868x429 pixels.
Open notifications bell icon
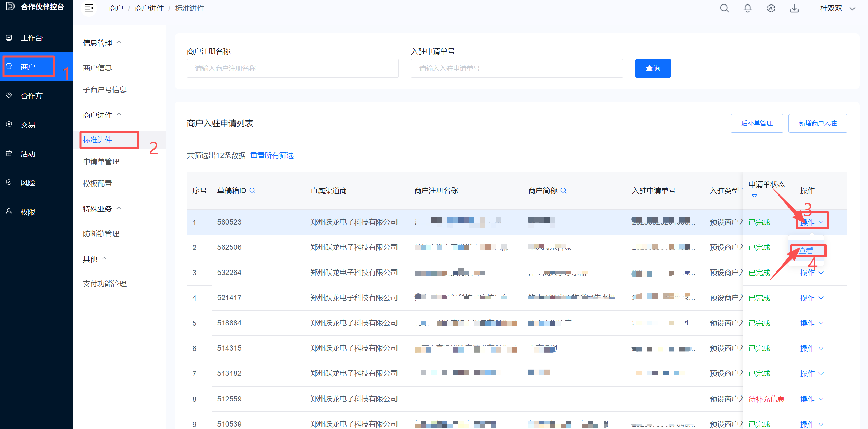pos(748,8)
